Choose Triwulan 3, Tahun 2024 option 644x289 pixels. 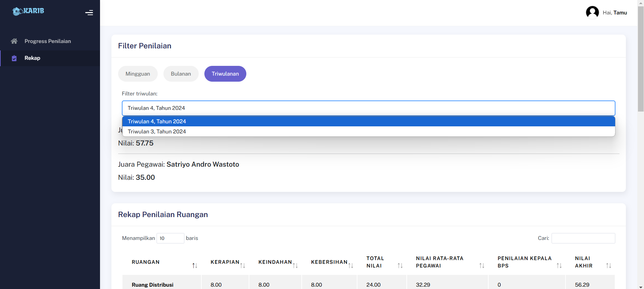point(157,132)
